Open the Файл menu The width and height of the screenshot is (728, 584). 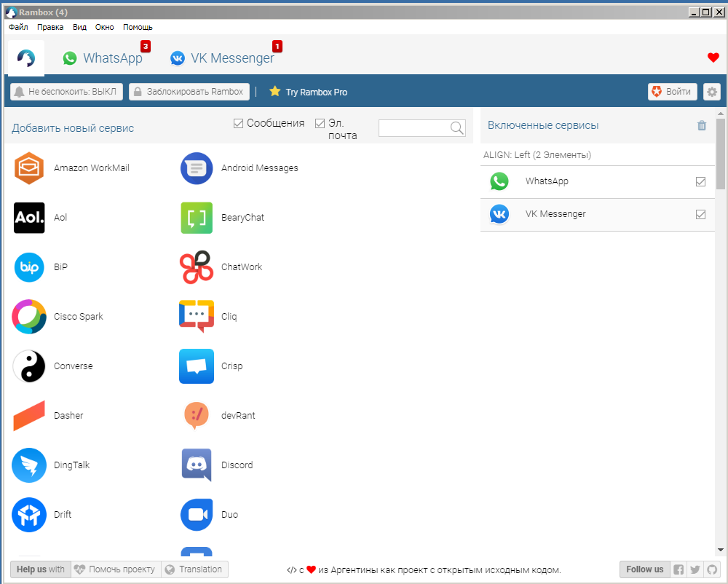pos(18,27)
